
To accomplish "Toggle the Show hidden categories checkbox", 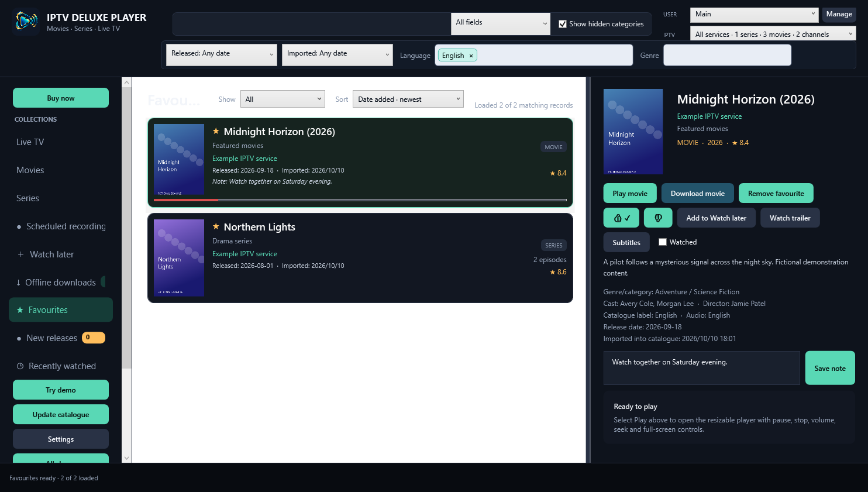I will pyautogui.click(x=563, y=24).
